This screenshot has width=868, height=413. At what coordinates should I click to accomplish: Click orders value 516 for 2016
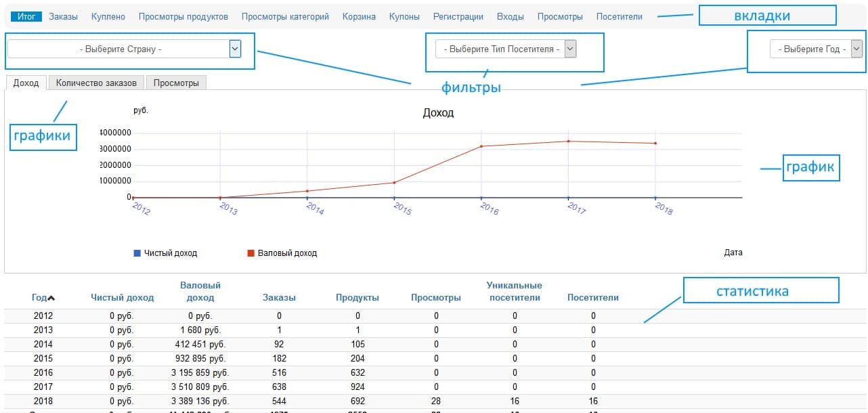[x=279, y=372]
